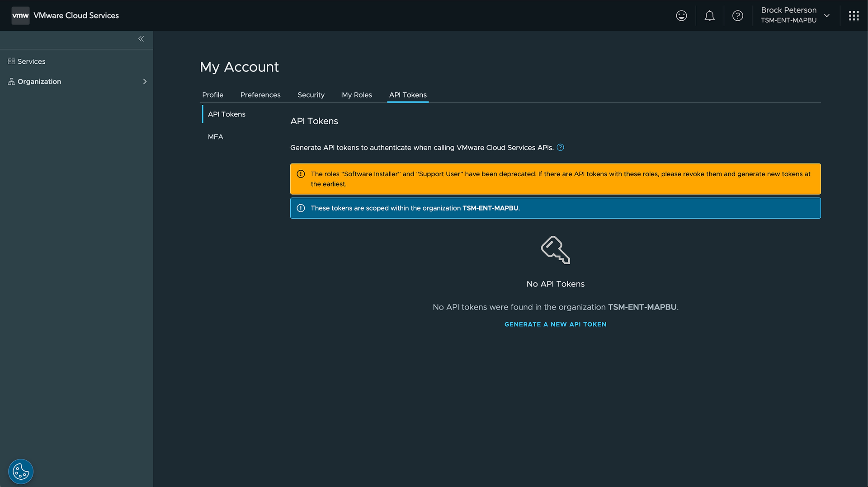Select API Tokens in the side sub-menu
This screenshot has width=868, height=487.
(227, 114)
